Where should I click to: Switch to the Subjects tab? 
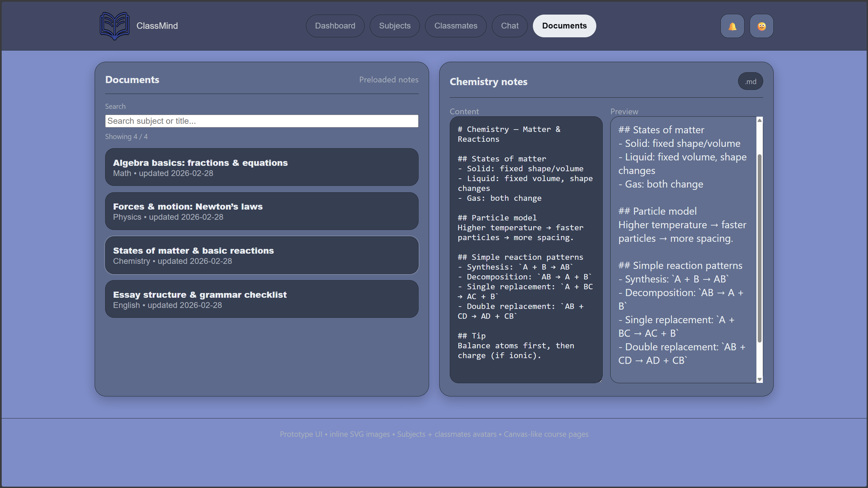click(x=394, y=26)
